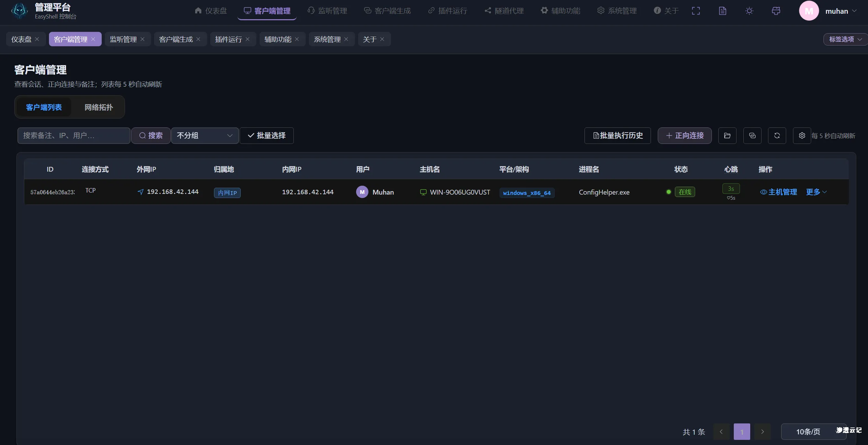
Task: Toggle fullscreen mode icon
Action: [696, 11]
